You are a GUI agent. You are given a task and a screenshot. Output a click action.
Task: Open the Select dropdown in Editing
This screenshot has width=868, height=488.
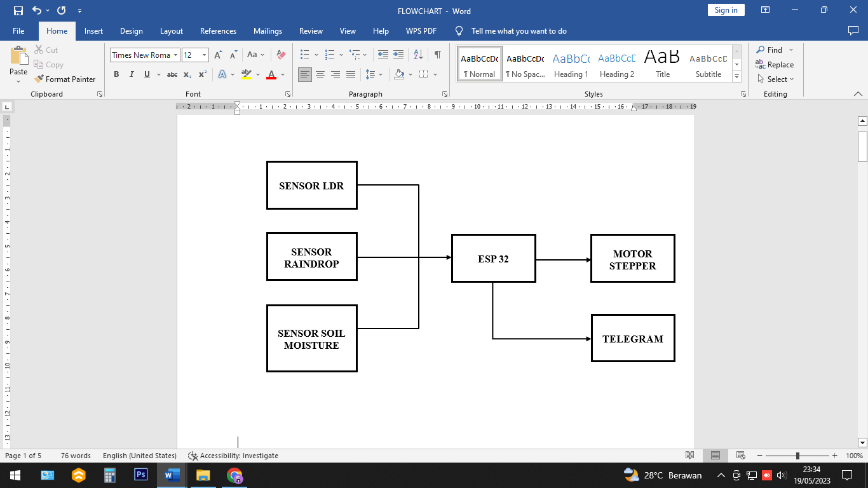[x=776, y=79]
